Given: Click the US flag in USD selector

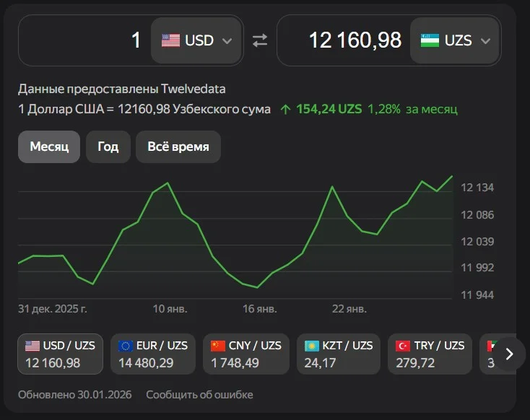Looking at the screenshot, I should click(170, 40).
